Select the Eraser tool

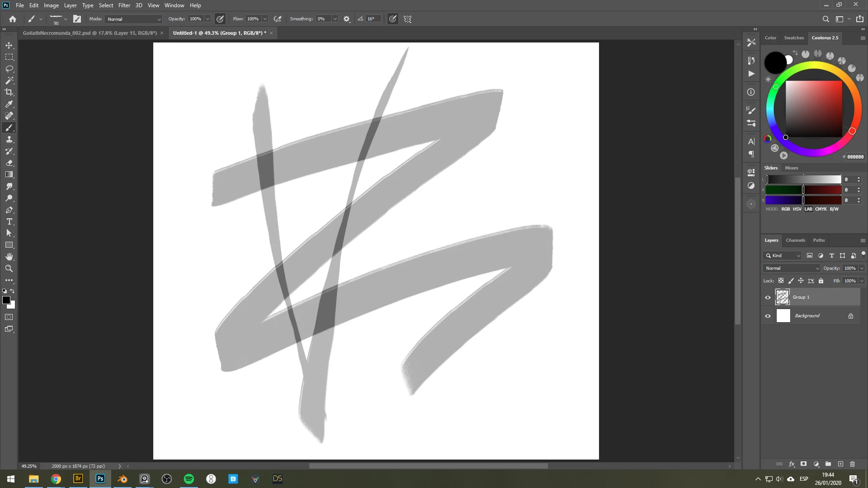coord(9,163)
